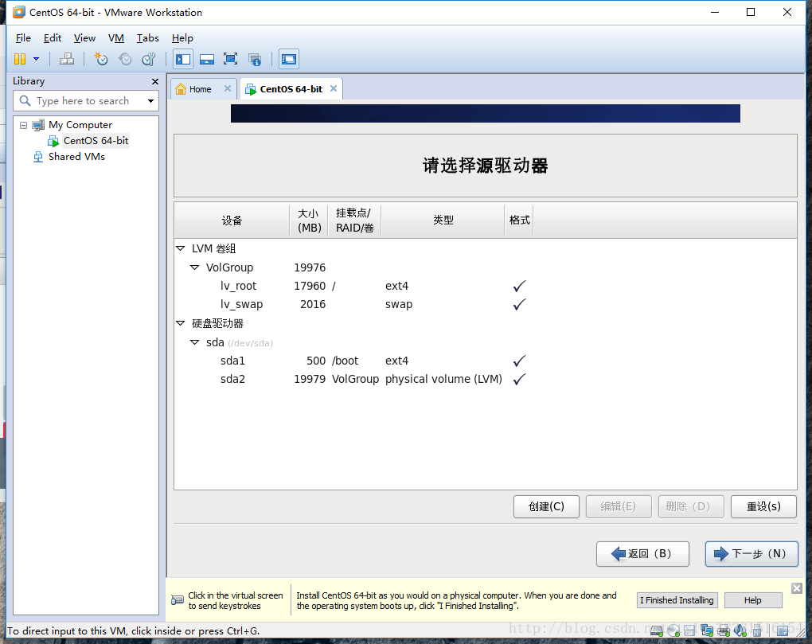Click the Unity mode toolbar icon
Image resolution: width=812 pixels, height=644 pixels.
point(254,59)
